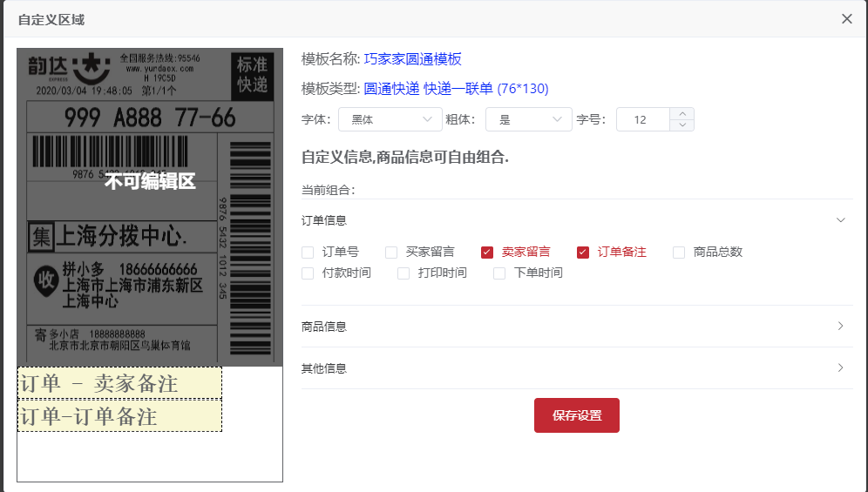The image size is (868, 492).
Task: Collapse the 订单信息 section
Action: [840, 220]
